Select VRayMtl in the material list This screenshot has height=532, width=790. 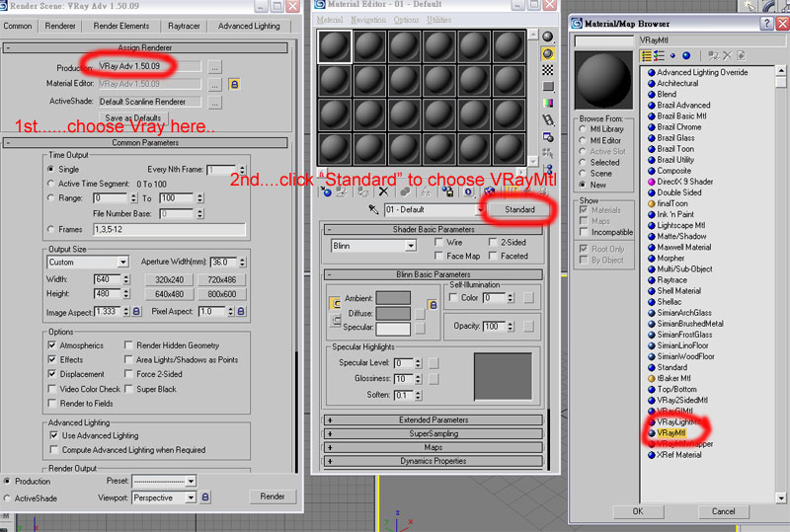coord(671,432)
